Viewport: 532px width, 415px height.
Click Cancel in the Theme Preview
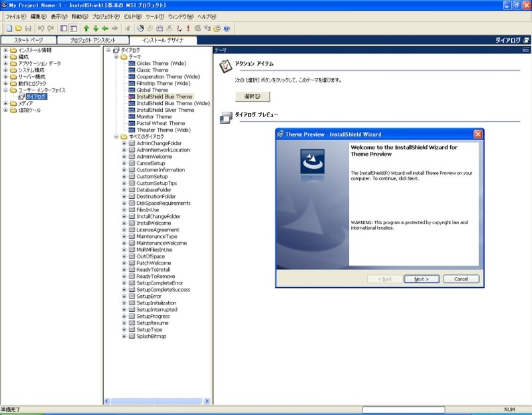(x=461, y=279)
